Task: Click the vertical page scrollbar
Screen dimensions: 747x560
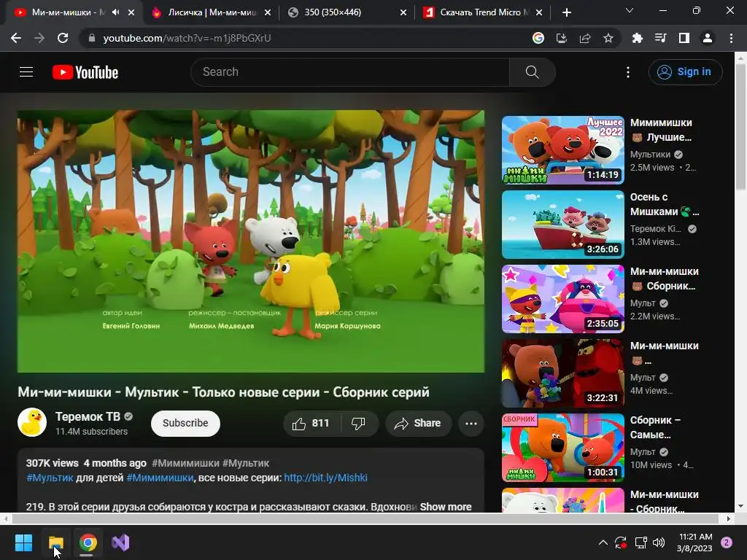Action: click(741, 128)
